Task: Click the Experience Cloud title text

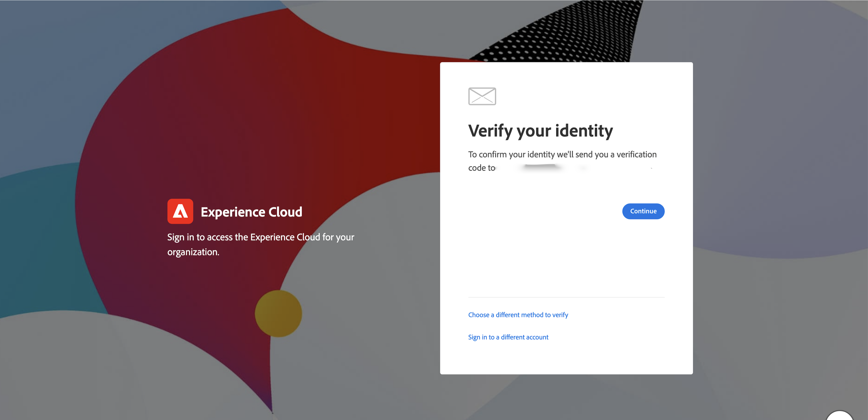Action: (251, 212)
